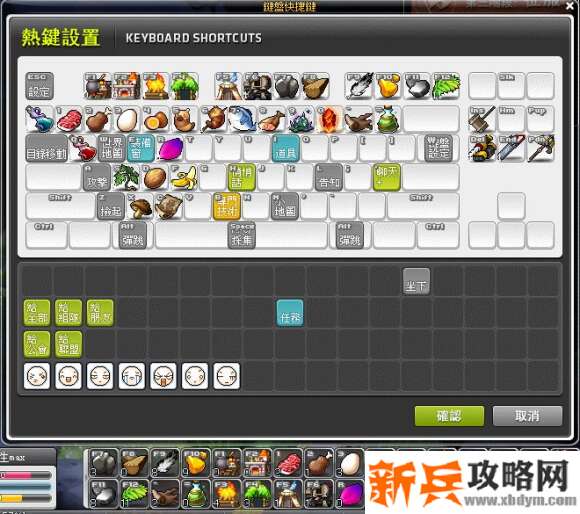Select the F2 brick furnace icon on keyboard

(x=127, y=86)
